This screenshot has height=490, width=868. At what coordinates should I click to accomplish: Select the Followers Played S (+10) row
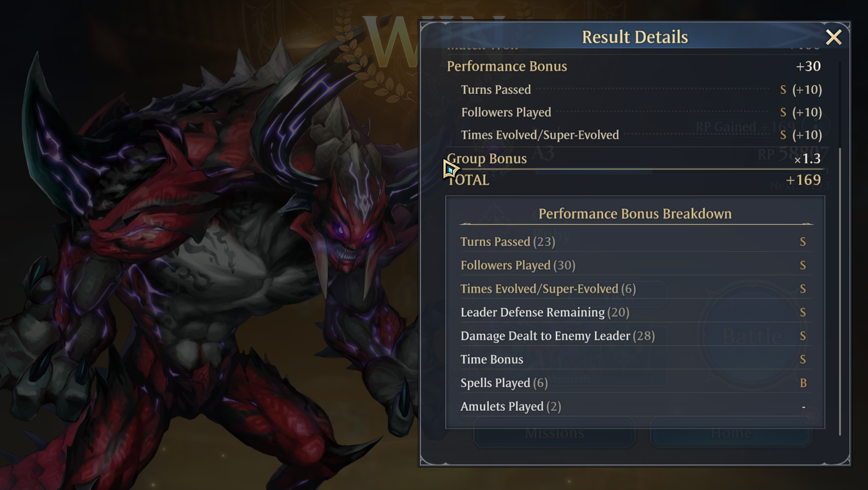pos(641,112)
